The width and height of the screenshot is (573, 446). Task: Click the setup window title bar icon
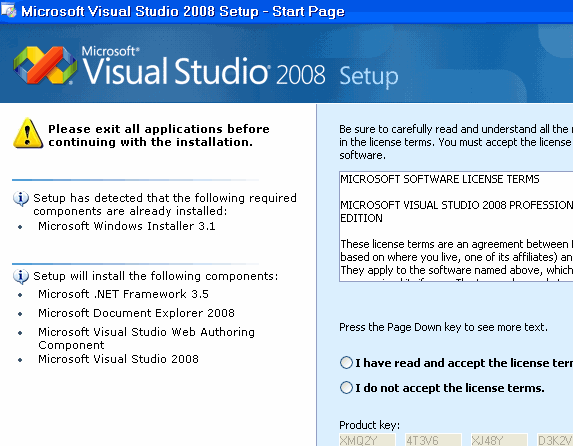(8, 10)
